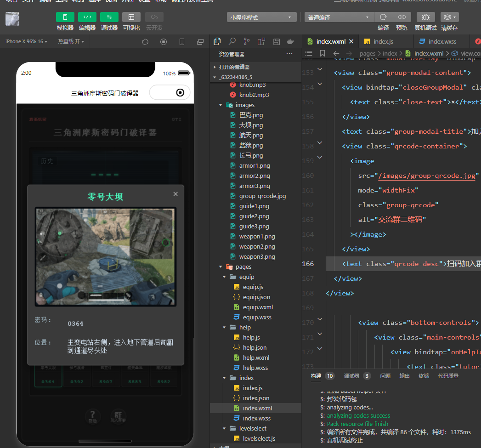The width and height of the screenshot is (481, 448).
Task: Click the compile refresh icon
Action: pos(383,17)
